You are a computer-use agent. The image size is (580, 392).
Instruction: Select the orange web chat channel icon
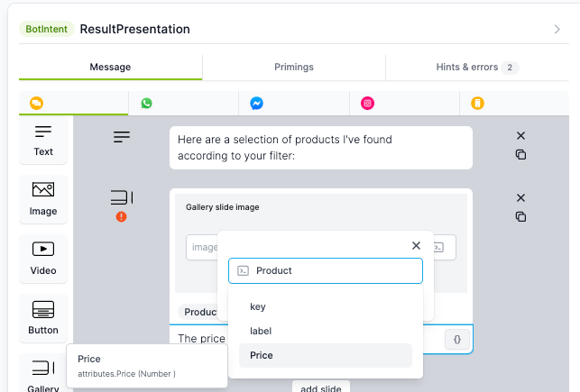click(37, 103)
